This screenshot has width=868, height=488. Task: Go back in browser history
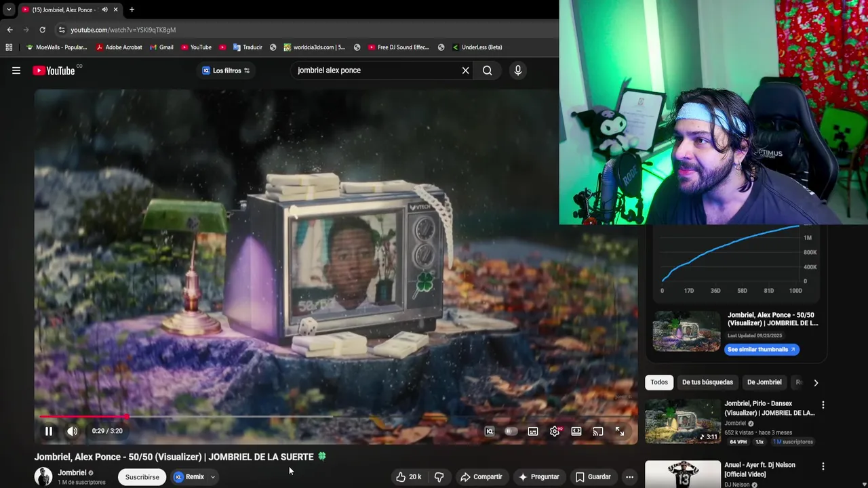pos(9,30)
